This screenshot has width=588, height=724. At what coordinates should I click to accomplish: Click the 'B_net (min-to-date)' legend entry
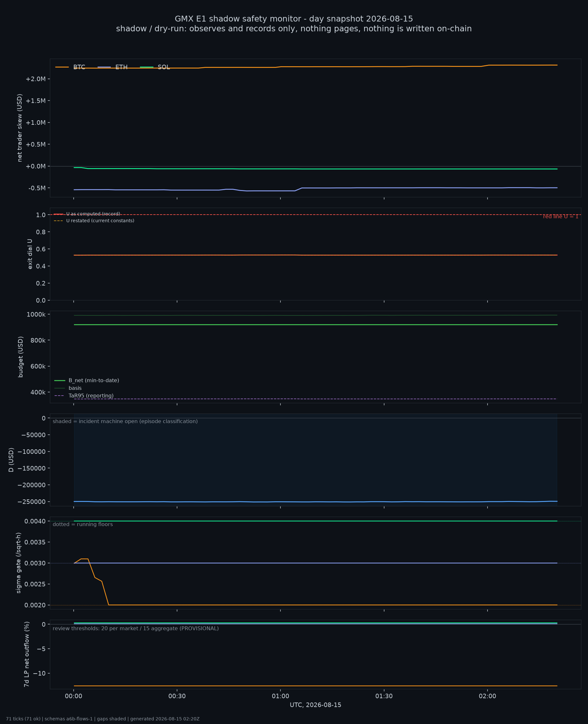(x=87, y=380)
